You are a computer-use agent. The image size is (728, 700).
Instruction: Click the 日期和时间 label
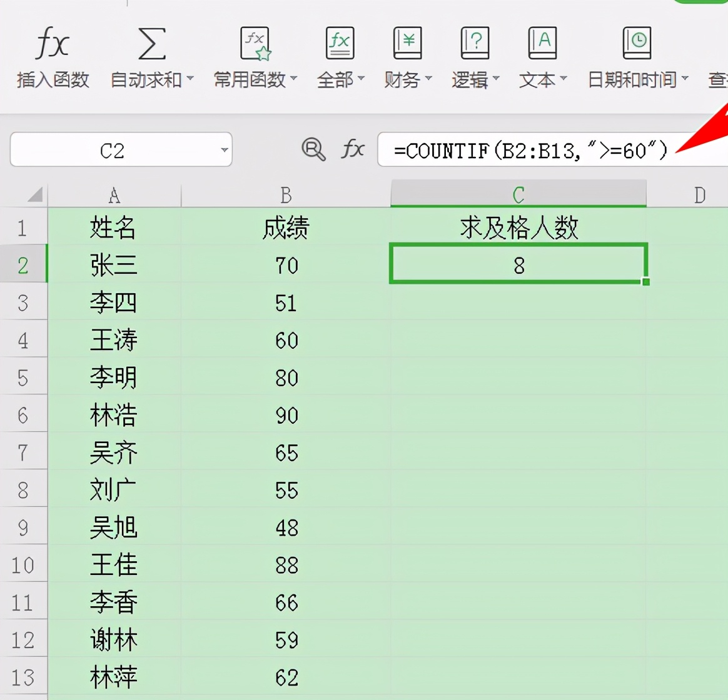(x=632, y=80)
